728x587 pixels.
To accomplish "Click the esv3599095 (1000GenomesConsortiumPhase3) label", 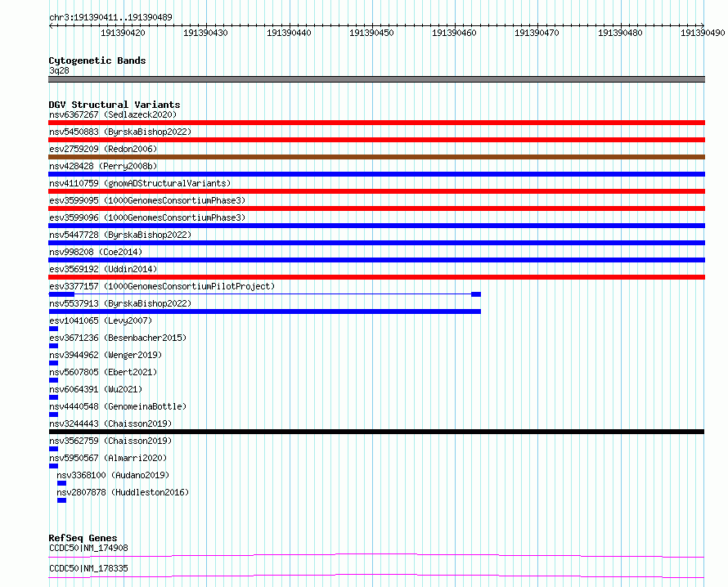I will click(147, 200).
